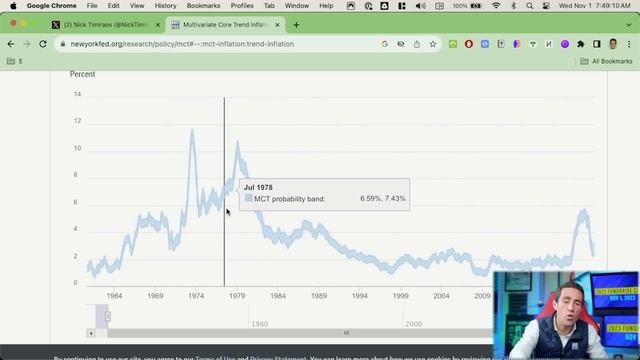Image resolution: width=640 pixels, height=360 pixels.
Task: Click the red Opera-style extension icon
Action: tap(469, 44)
